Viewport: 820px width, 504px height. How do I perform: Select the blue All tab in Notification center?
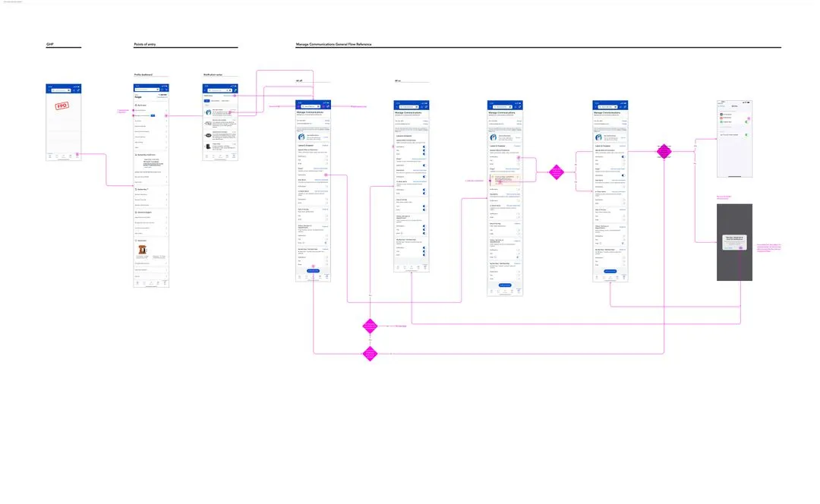[x=207, y=101]
